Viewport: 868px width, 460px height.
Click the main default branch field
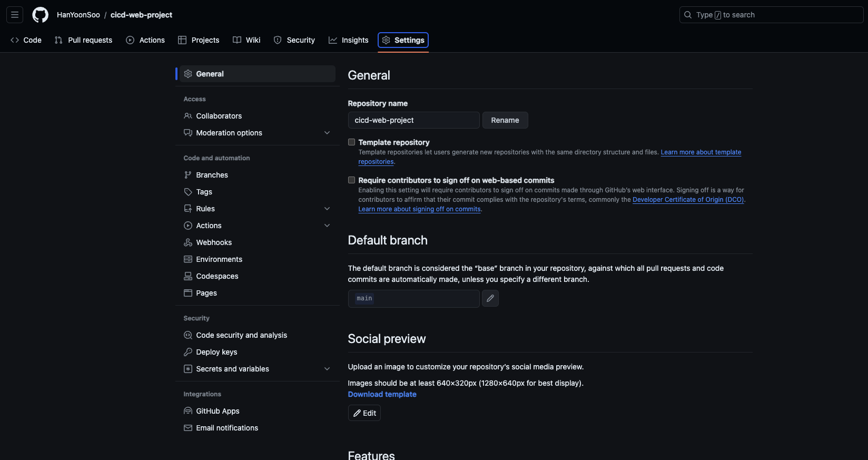coord(414,298)
